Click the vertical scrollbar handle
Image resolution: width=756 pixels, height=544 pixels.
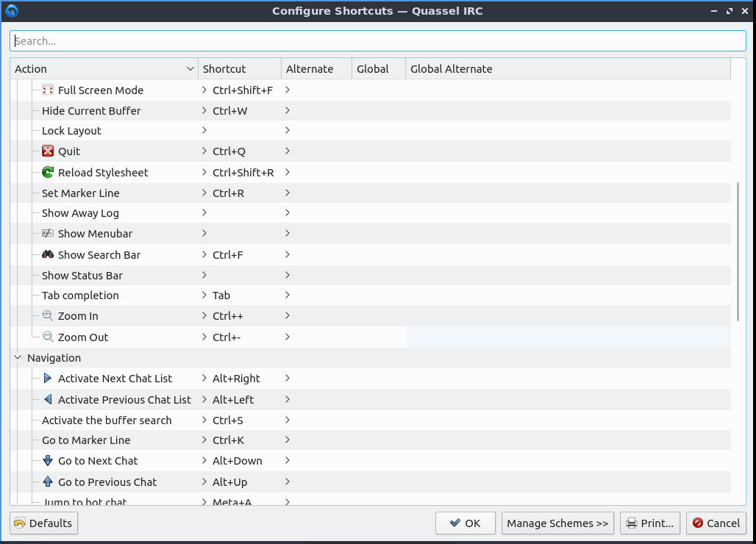738,251
